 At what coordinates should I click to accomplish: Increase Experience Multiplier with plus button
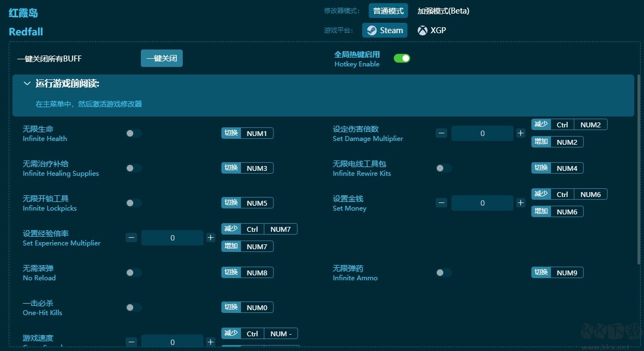(210, 238)
